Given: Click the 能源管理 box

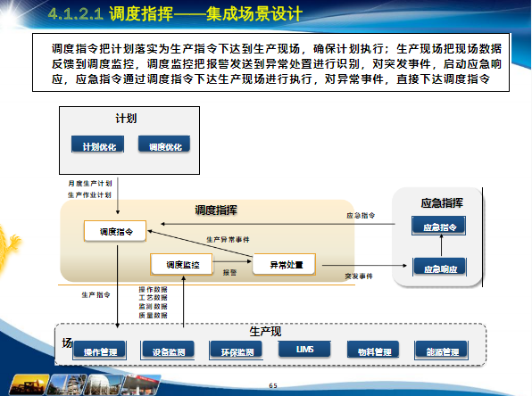Looking at the screenshot, I should click(x=442, y=351).
